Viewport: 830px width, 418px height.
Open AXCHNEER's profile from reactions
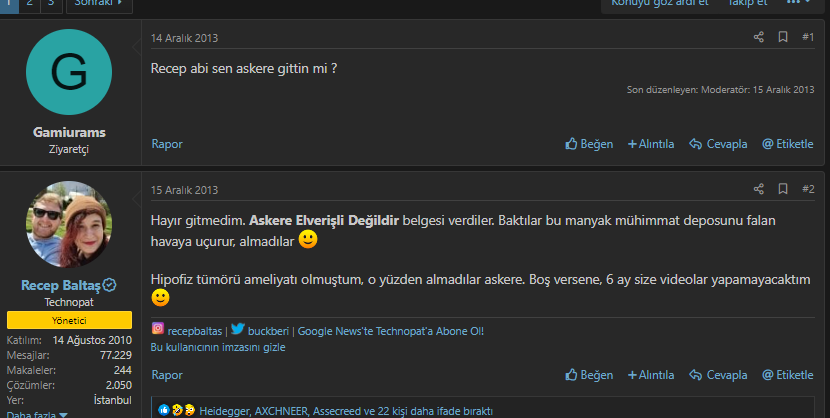coord(281,411)
